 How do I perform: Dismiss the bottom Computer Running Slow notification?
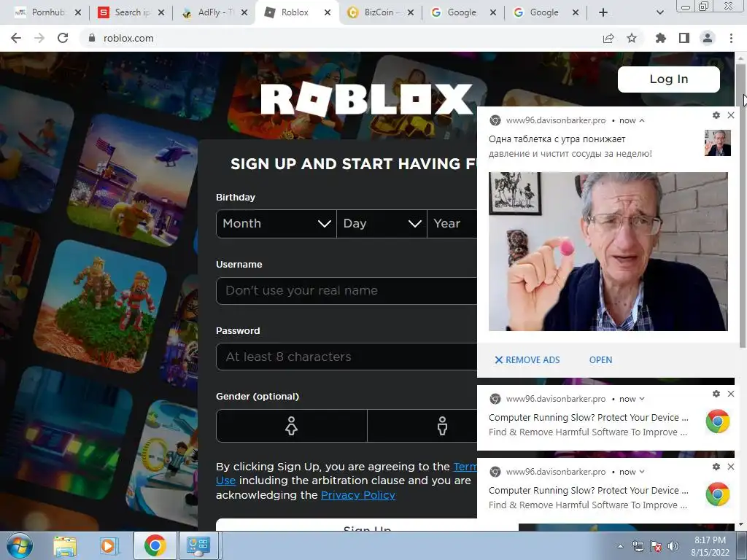[x=731, y=467]
